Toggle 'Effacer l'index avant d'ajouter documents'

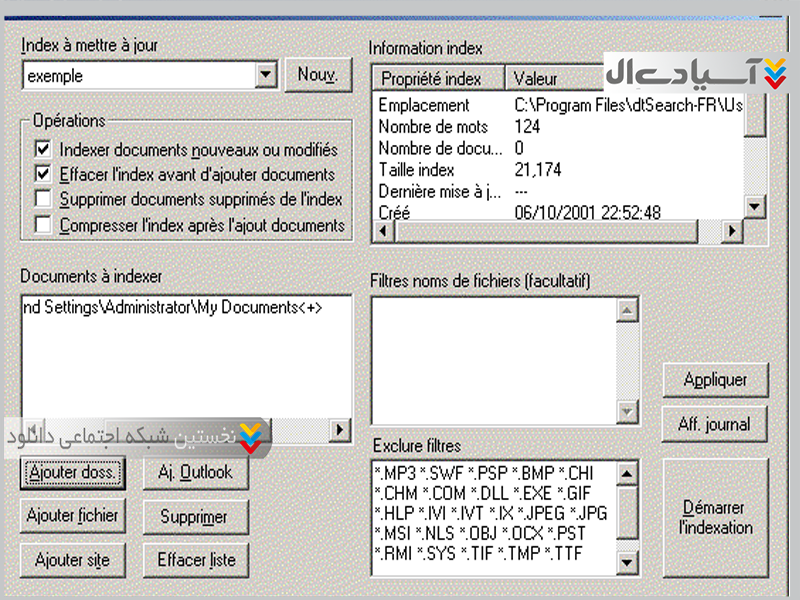click(43, 174)
